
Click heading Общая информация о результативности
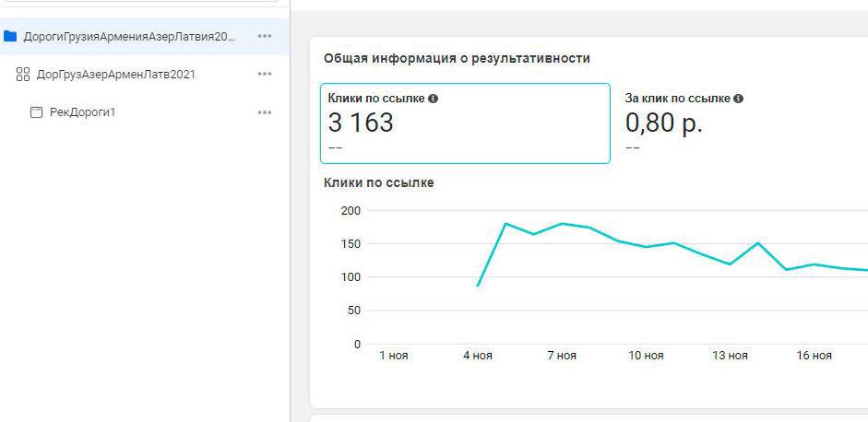(x=457, y=58)
